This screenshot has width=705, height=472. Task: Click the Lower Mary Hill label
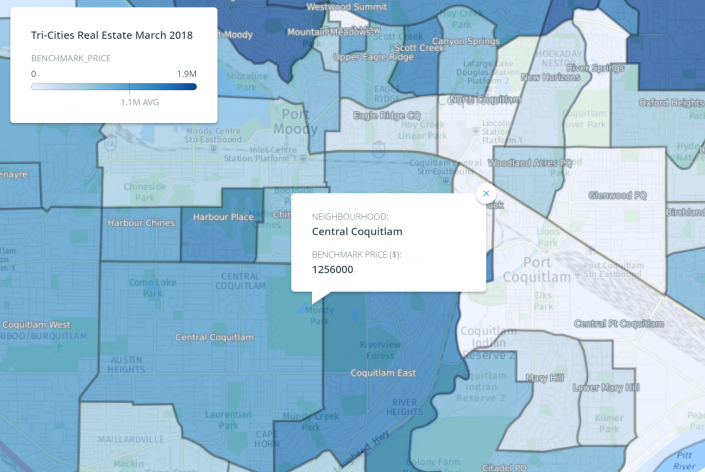point(606,387)
